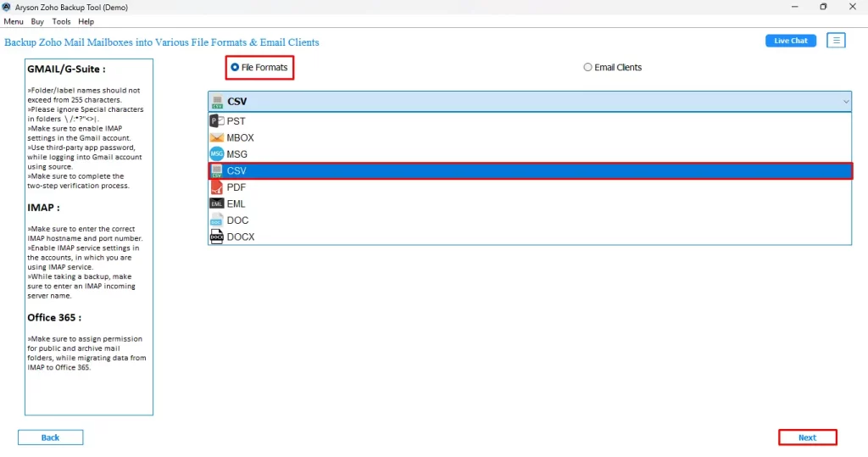Collapse the format dropdown via arrow
868x457 pixels.
point(845,102)
